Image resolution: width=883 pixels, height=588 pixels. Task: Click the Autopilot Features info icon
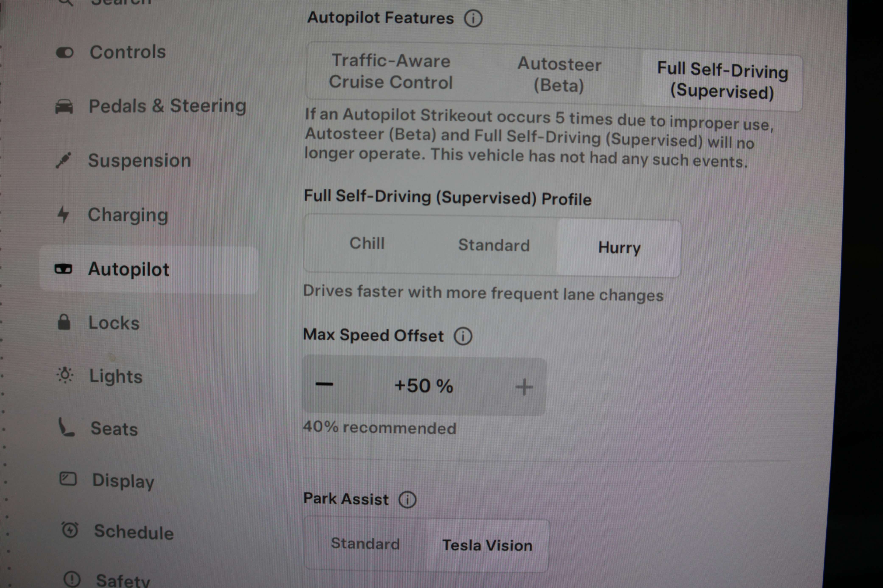pos(473,18)
